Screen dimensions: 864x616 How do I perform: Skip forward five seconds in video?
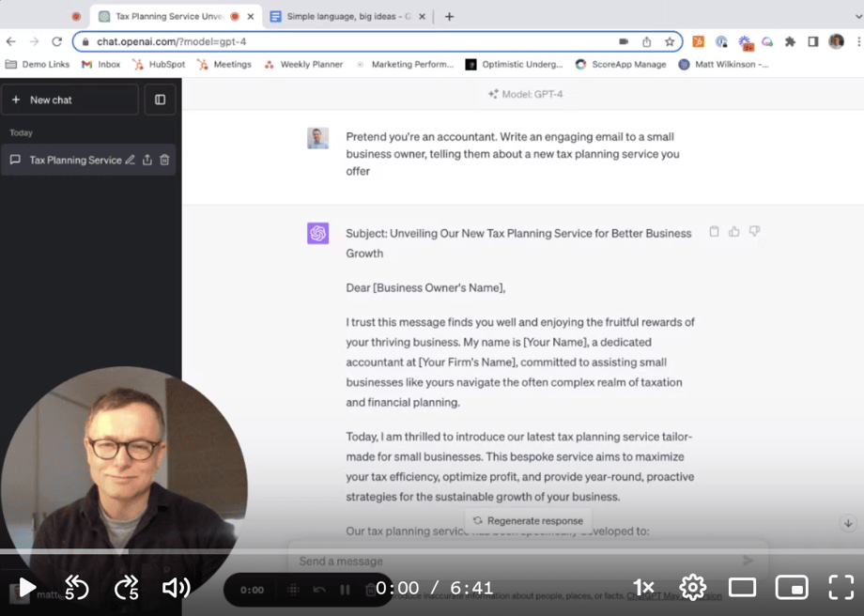126,589
